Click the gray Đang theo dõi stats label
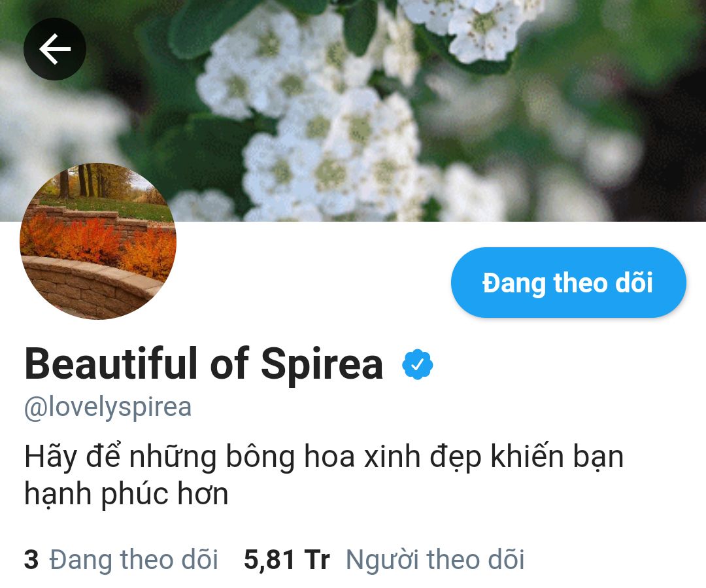This screenshot has height=588, width=706. coord(134,560)
